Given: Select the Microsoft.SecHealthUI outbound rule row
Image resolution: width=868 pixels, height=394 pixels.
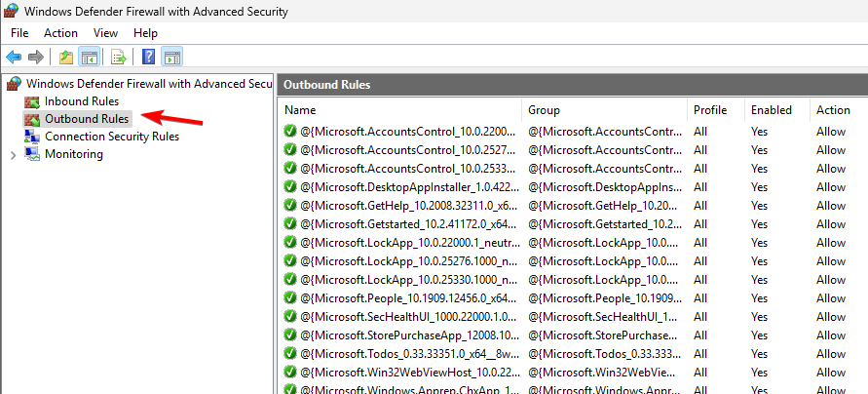Looking at the screenshot, I should click(409, 317).
